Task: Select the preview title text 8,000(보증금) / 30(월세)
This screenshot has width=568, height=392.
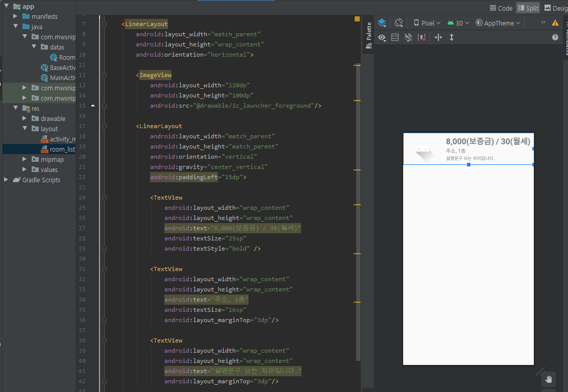Action: pos(488,141)
